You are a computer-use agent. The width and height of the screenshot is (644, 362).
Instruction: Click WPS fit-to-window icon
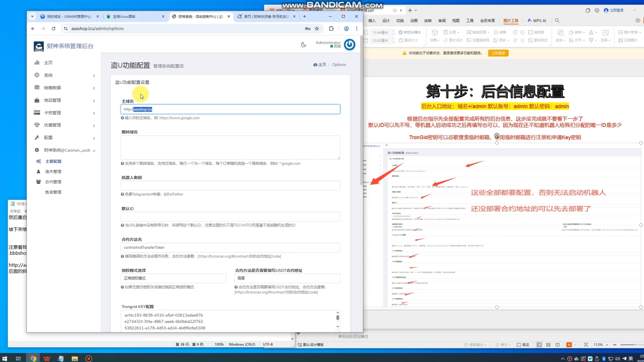pyautogui.click(x=586, y=345)
